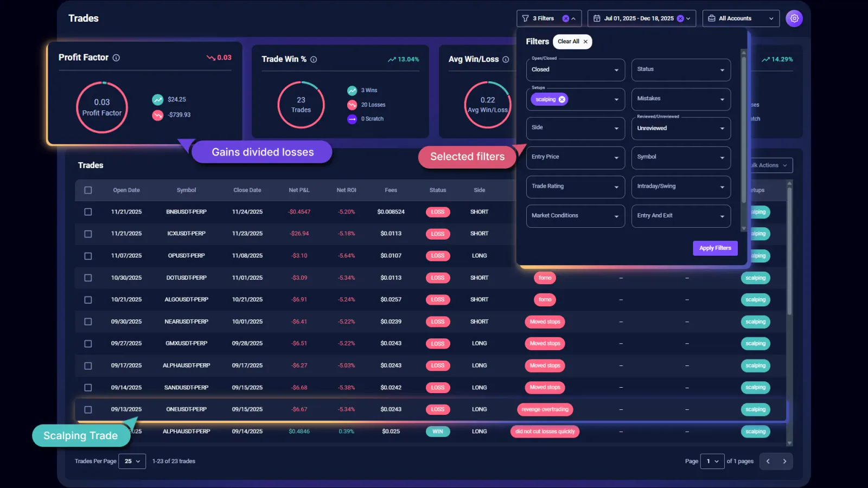Open the All Accounts selector
Screen dimensions: 868x488
tap(741, 18)
